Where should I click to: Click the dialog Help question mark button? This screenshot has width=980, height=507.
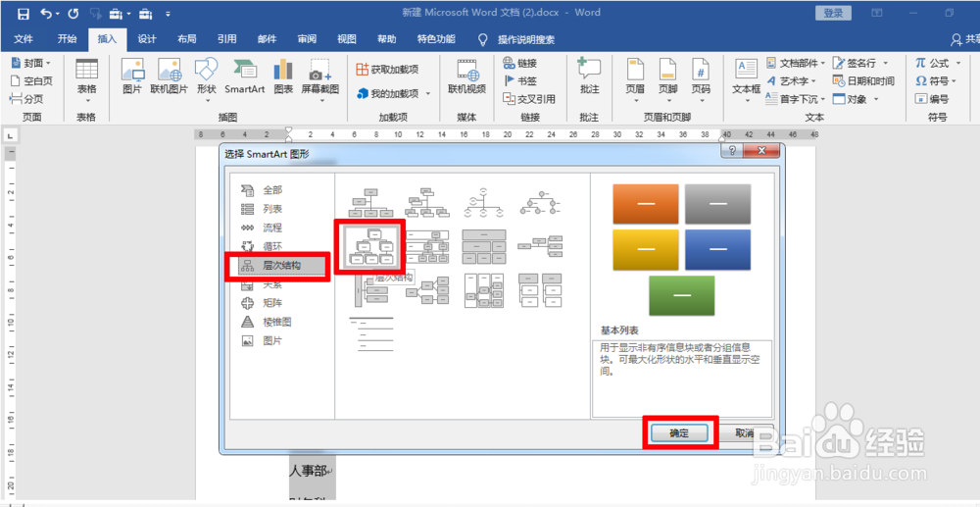pyautogui.click(x=732, y=151)
